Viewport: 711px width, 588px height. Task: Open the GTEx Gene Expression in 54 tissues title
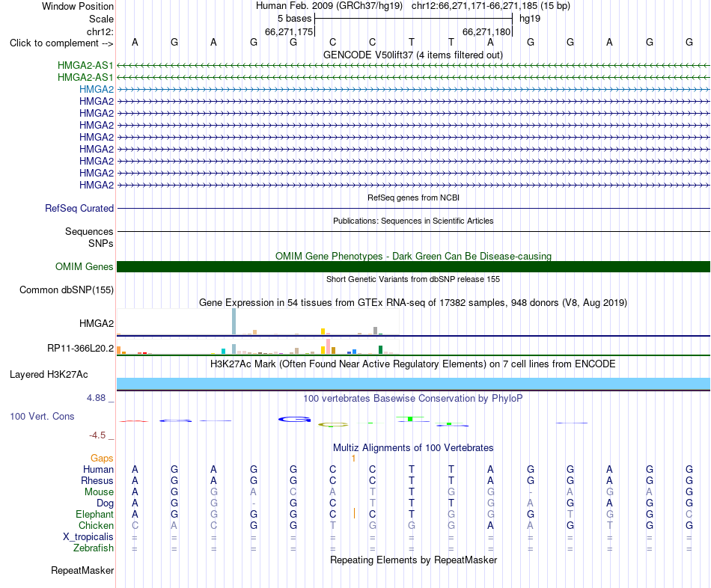click(x=413, y=303)
